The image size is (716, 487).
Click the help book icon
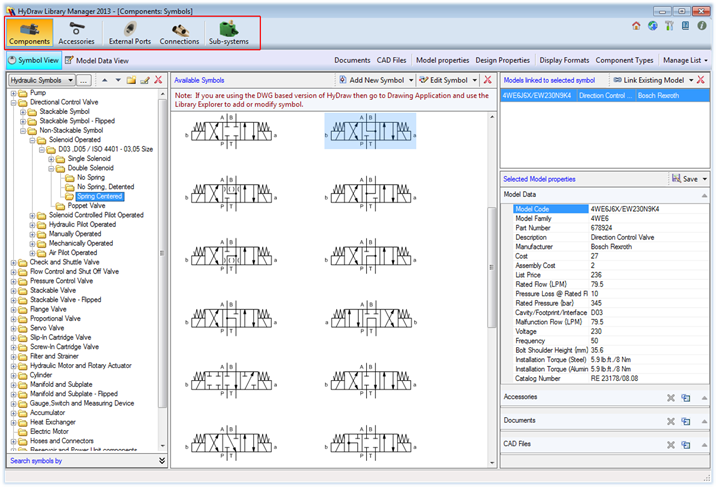tap(685, 26)
